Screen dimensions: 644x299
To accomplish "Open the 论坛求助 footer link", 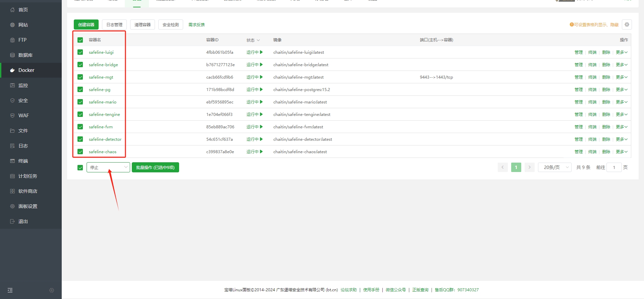I will pyautogui.click(x=348, y=290).
